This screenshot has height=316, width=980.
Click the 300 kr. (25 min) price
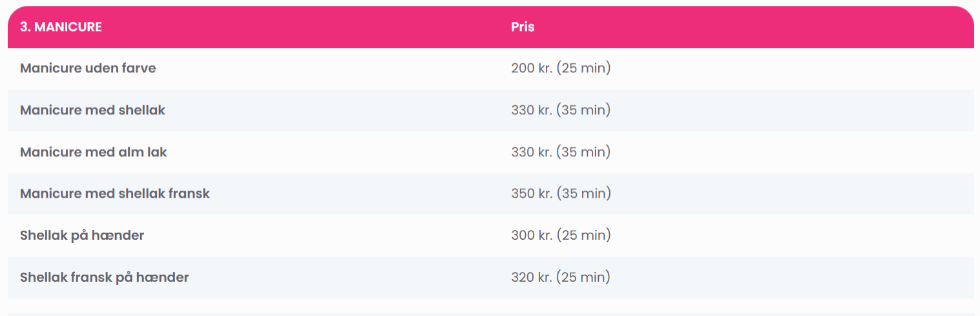click(561, 235)
